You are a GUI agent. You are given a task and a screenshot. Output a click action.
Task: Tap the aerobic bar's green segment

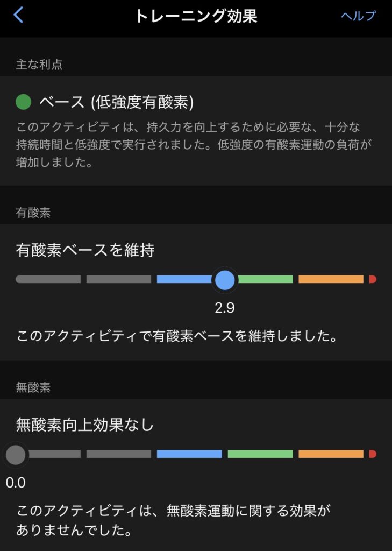(266, 279)
